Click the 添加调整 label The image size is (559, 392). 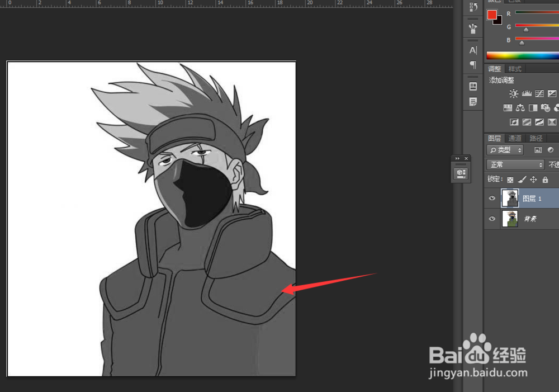click(x=501, y=81)
